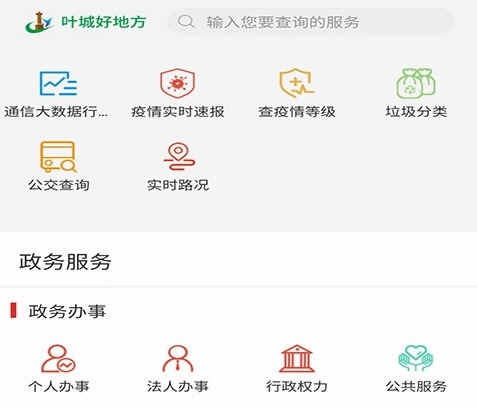Focus the 输入您要查询的服务 search field
Image resolution: width=477 pixels, height=407 pixels.
[x=311, y=22]
